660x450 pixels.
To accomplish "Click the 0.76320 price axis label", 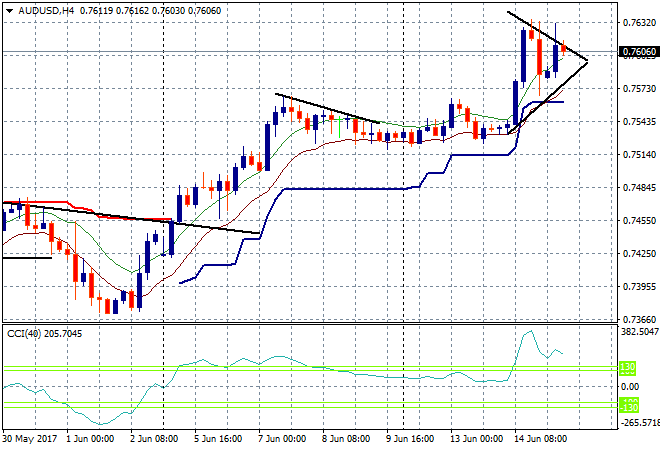I will [x=639, y=22].
